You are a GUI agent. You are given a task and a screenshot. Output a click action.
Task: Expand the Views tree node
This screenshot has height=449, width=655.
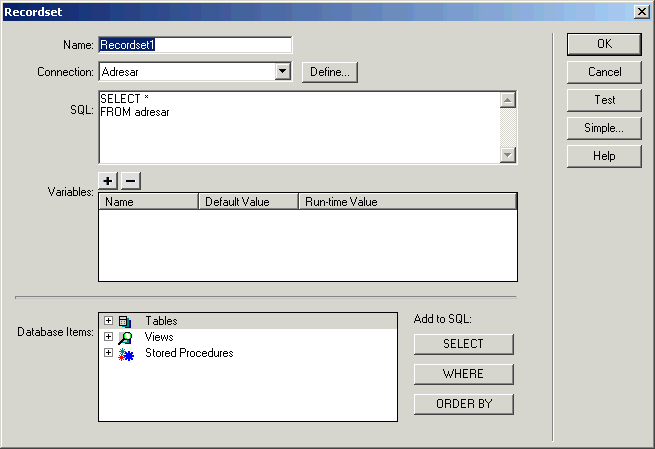(x=108, y=337)
